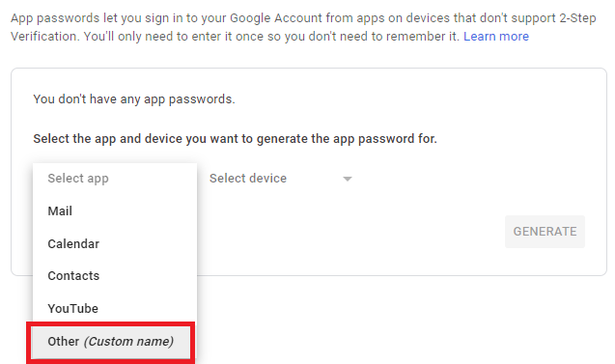Click the "2-Step" text in the description
Viewport: 615px width, 364px height.
(577, 18)
